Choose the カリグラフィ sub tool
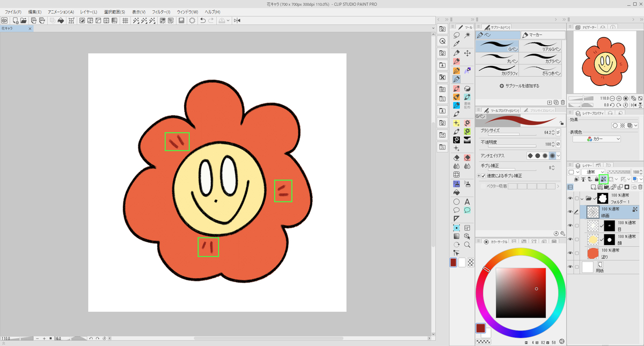Viewport: 644px width, 346px height. [498, 70]
